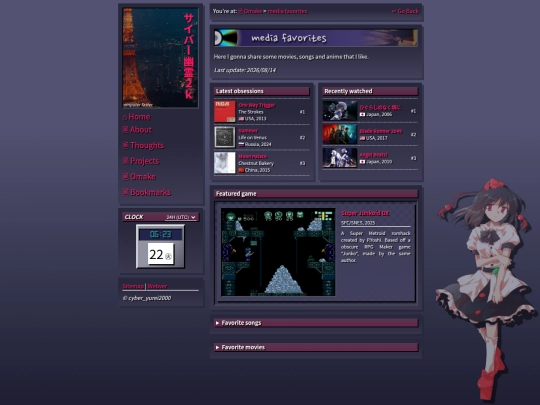Click the icon beside About
540x405 pixels.
tap(125, 129)
